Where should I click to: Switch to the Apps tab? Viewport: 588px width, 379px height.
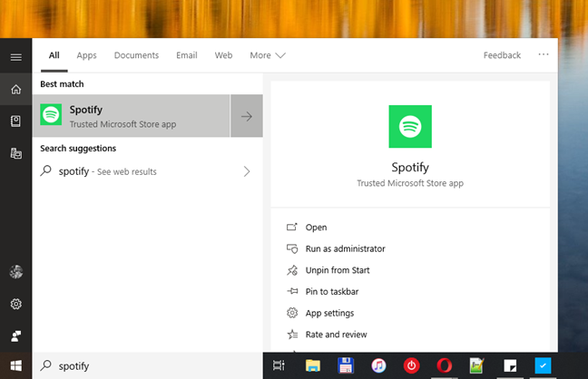(x=86, y=55)
